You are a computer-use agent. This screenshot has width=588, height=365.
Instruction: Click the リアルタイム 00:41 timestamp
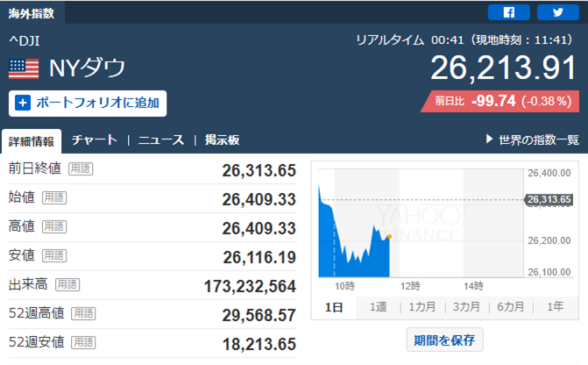pos(465,39)
